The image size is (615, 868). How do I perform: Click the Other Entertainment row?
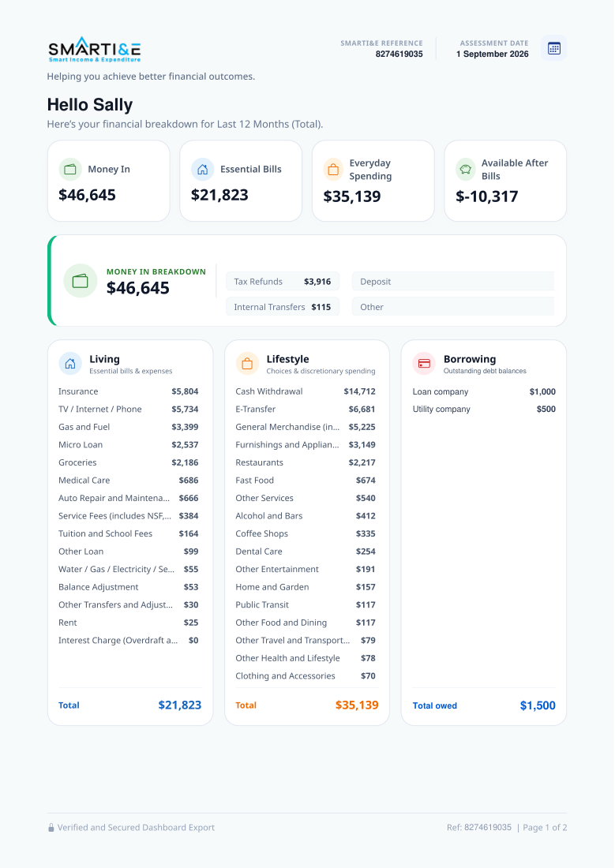tap(306, 569)
